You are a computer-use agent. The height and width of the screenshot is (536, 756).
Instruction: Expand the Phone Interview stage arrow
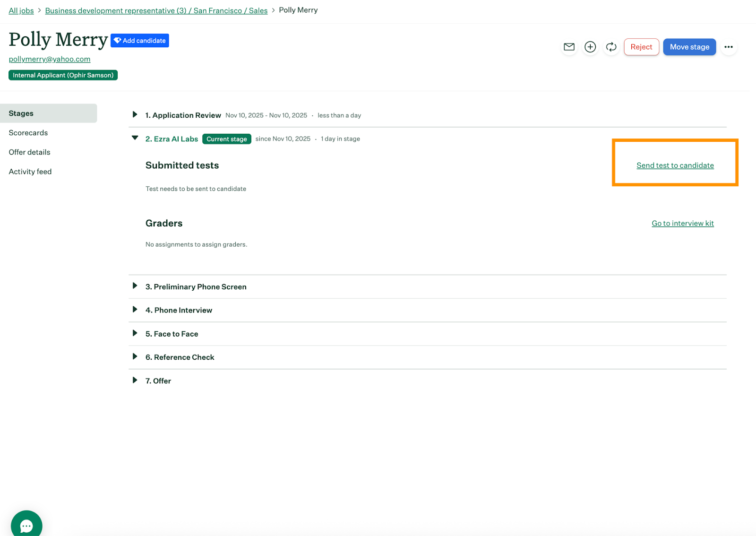(135, 310)
